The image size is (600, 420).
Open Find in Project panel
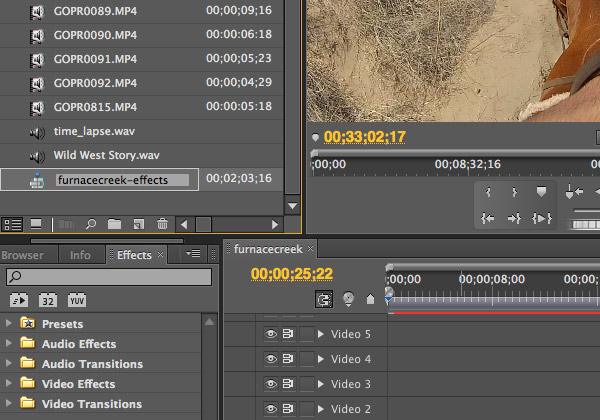pyautogui.click(x=91, y=224)
